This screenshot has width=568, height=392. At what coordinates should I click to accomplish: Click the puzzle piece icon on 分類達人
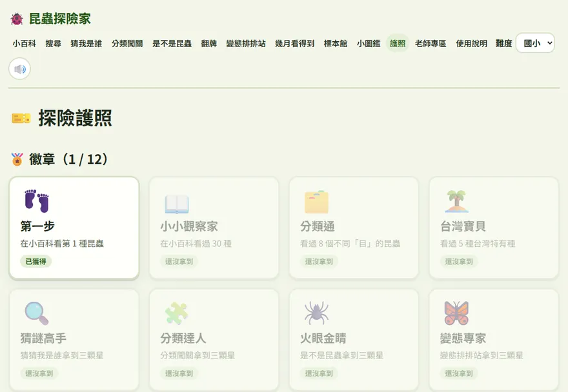coord(176,313)
